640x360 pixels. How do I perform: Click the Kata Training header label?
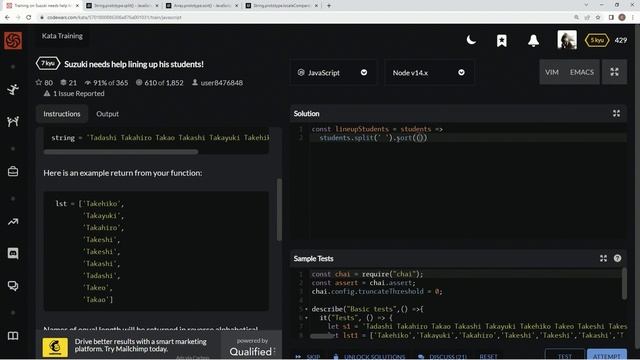[x=62, y=36]
